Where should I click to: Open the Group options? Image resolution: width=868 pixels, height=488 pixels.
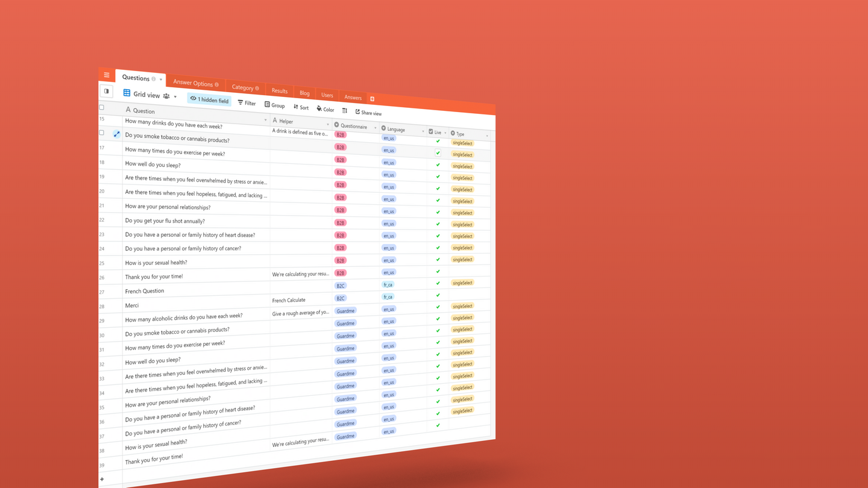[274, 105]
